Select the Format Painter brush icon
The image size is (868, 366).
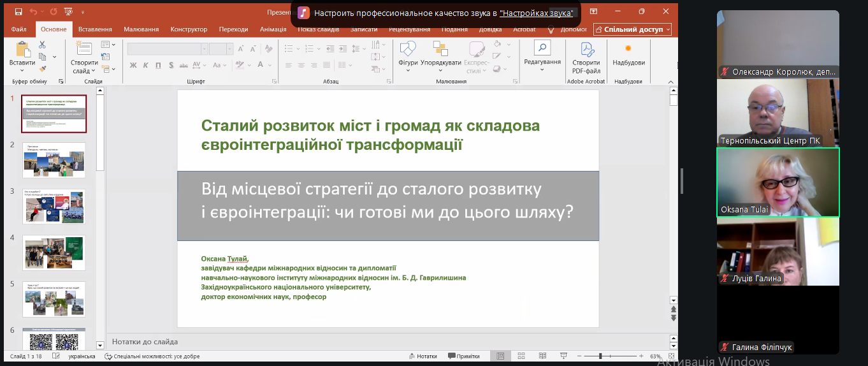click(42, 69)
